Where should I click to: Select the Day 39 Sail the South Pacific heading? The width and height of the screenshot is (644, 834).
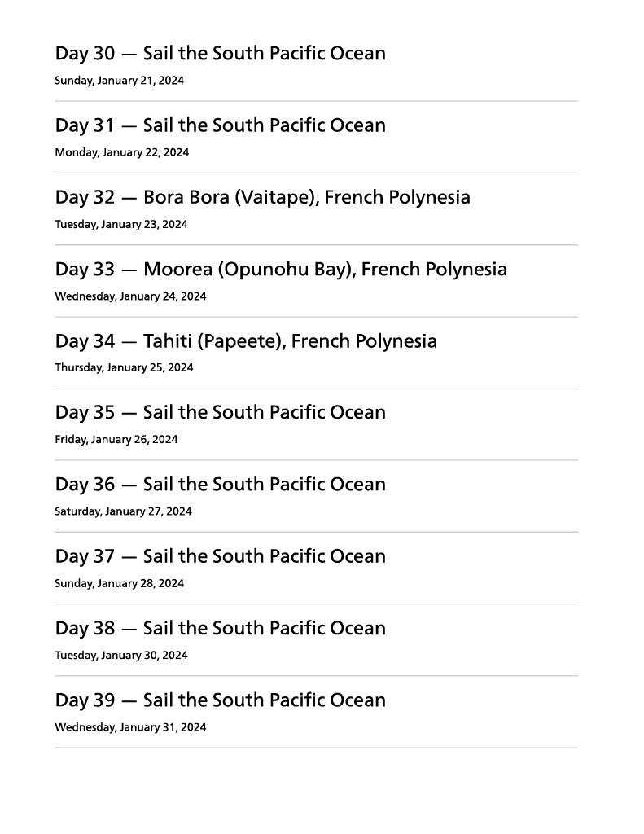[x=220, y=700]
